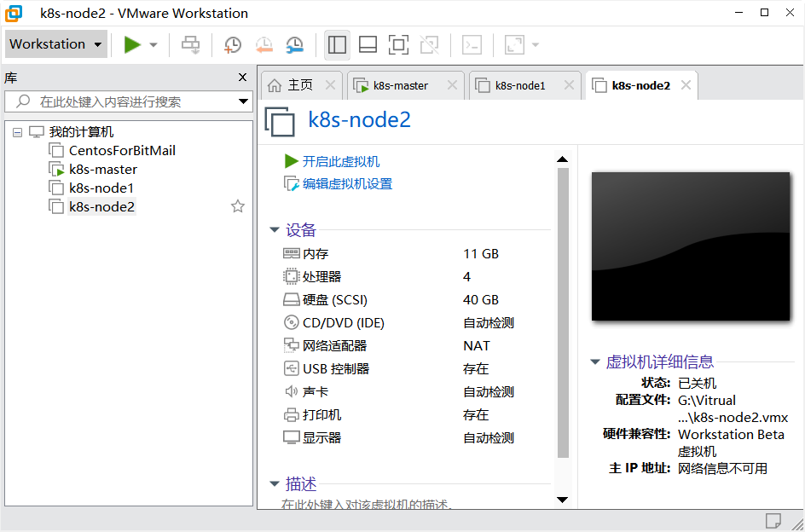
Task: Collapse the 虚拟机详细信息 section
Action: (595, 362)
